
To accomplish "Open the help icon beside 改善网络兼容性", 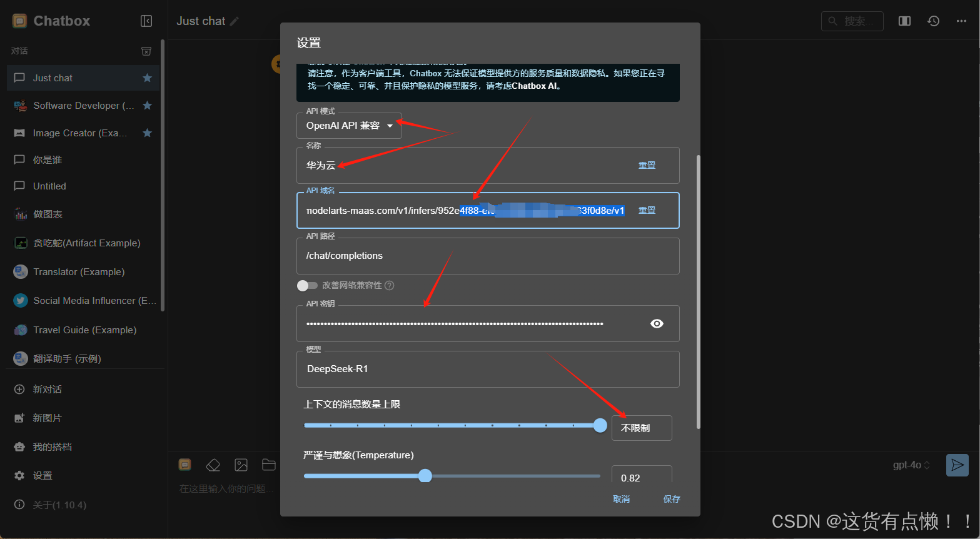I will coord(390,286).
